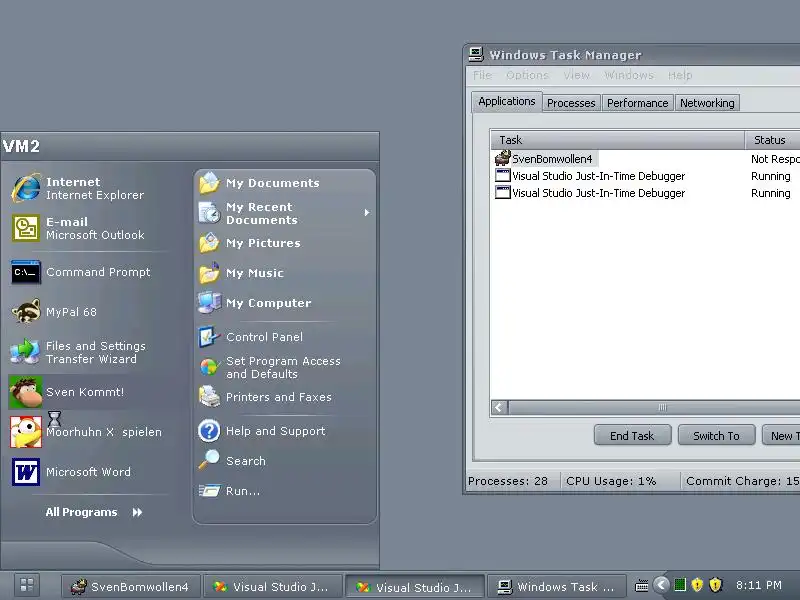Open My Music folder icon
This screenshot has height=600, width=800.
click(x=209, y=273)
